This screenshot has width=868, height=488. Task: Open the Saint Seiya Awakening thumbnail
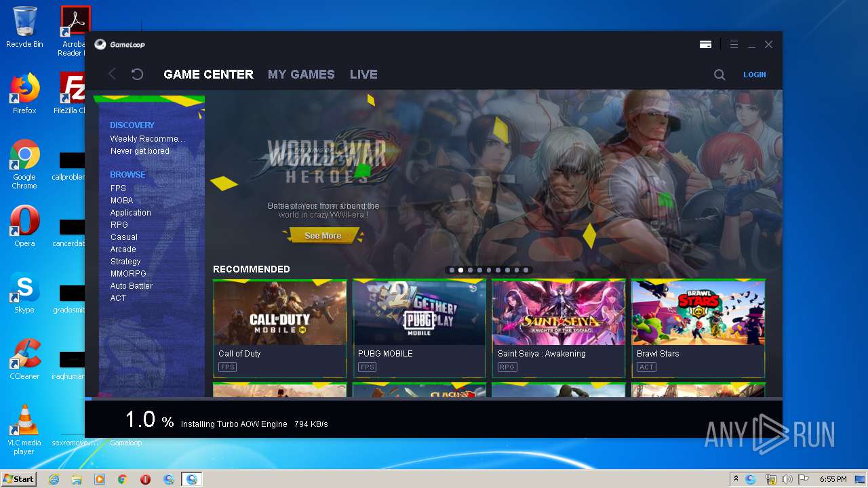pos(559,312)
